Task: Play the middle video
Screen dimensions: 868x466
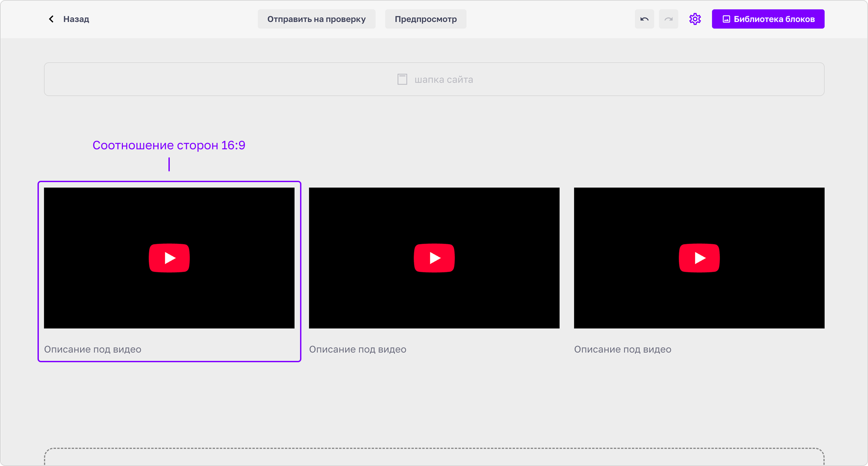Action: tap(434, 258)
